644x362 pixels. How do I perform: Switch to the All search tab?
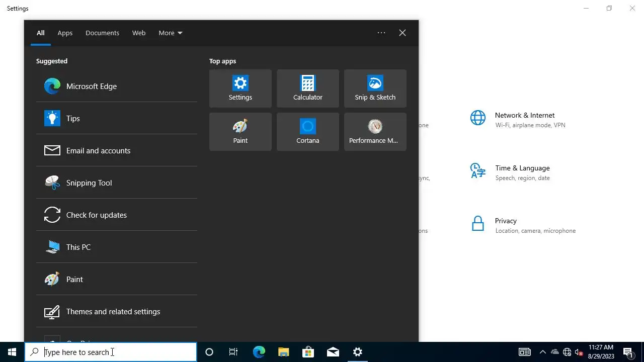(x=40, y=33)
